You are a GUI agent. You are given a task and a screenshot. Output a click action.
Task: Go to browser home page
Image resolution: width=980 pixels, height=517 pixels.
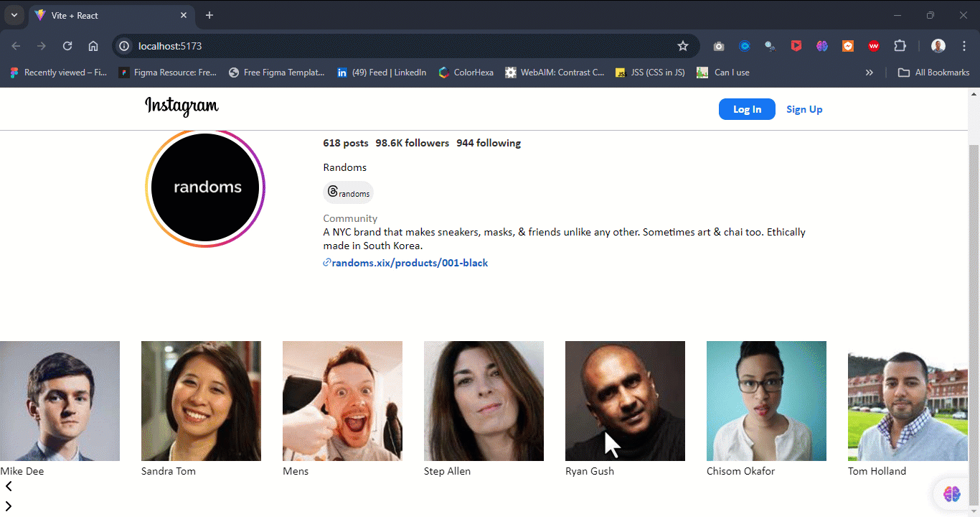click(x=93, y=46)
